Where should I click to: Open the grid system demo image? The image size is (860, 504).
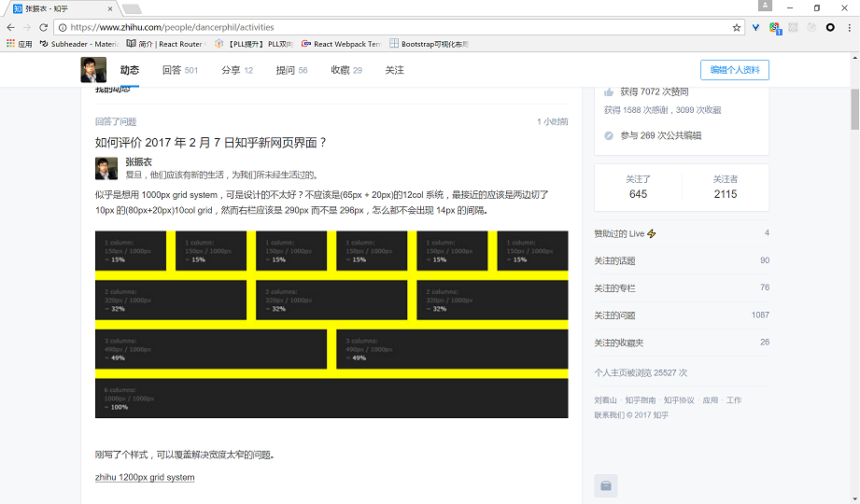(x=331, y=324)
